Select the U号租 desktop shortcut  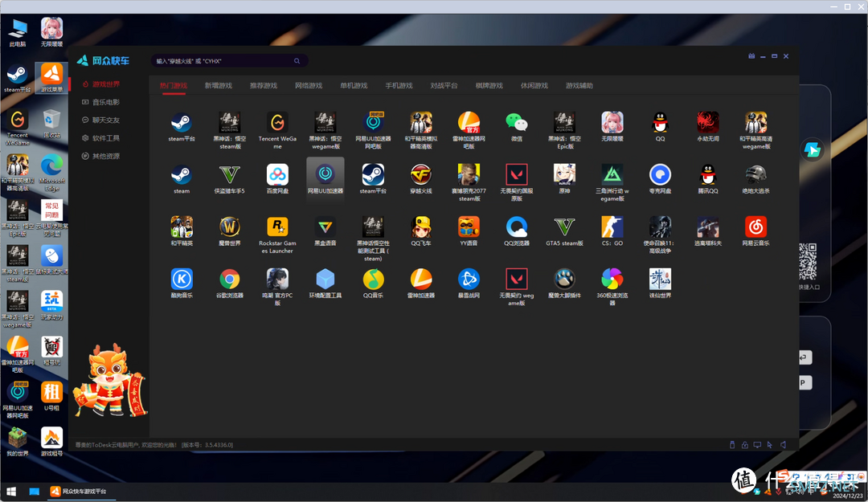click(x=51, y=396)
